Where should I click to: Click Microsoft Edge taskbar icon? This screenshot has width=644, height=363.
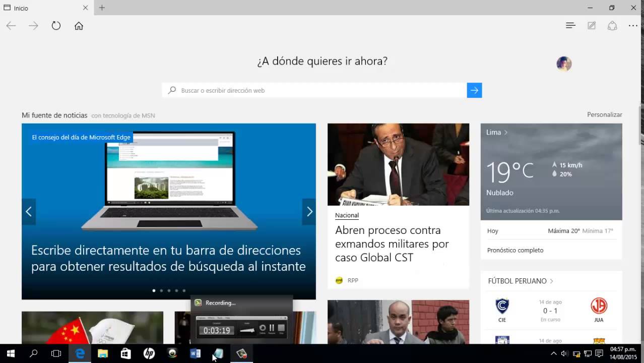click(x=80, y=353)
